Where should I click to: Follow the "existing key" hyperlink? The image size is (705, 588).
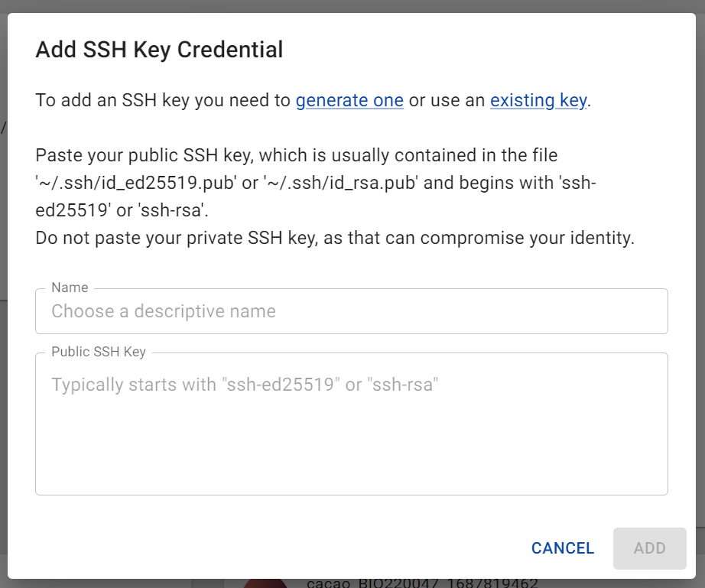(x=538, y=100)
